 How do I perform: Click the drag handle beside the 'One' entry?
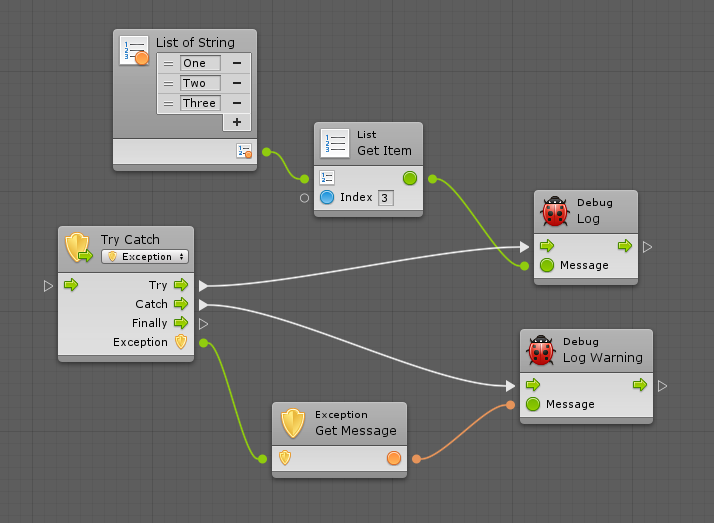pos(169,63)
